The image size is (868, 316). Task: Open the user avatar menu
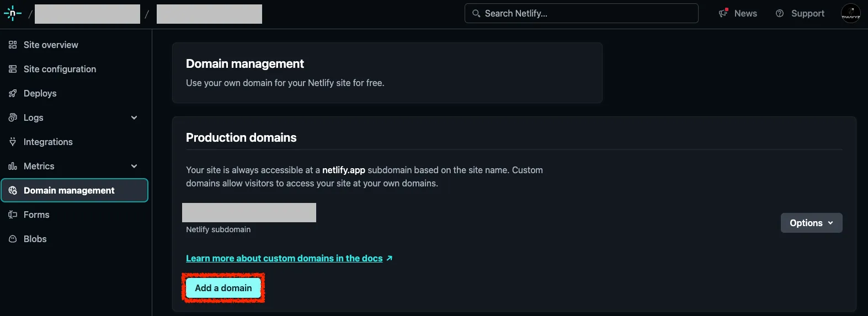pyautogui.click(x=850, y=13)
